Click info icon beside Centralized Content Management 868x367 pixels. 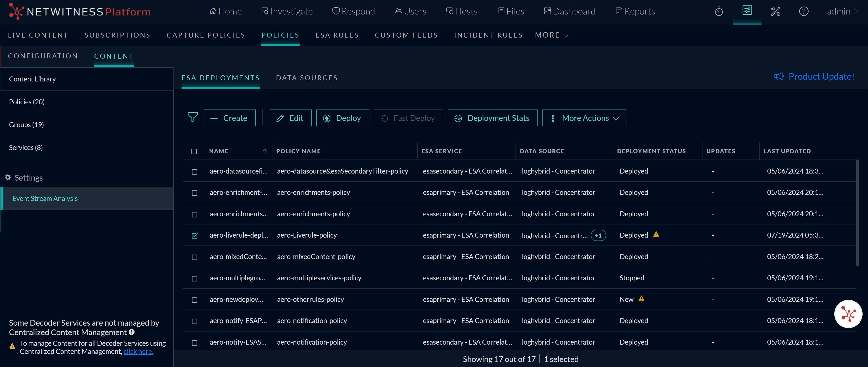(132, 332)
